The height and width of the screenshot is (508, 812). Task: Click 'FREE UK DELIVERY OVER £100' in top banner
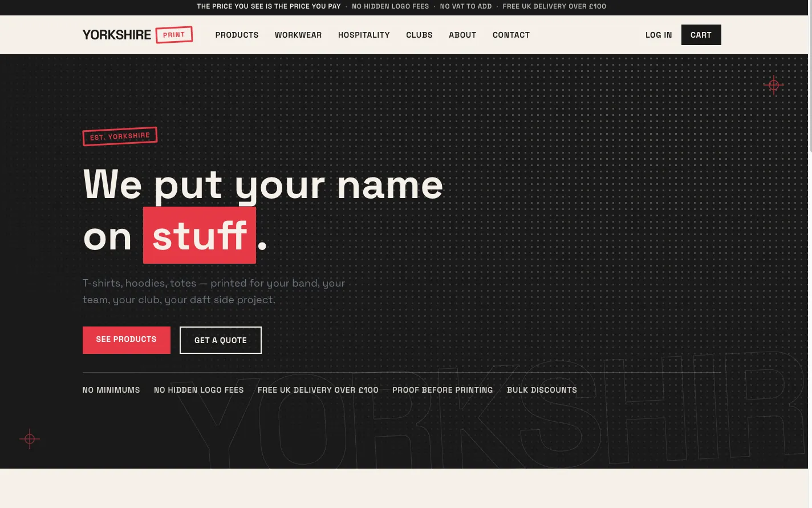click(554, 6)
